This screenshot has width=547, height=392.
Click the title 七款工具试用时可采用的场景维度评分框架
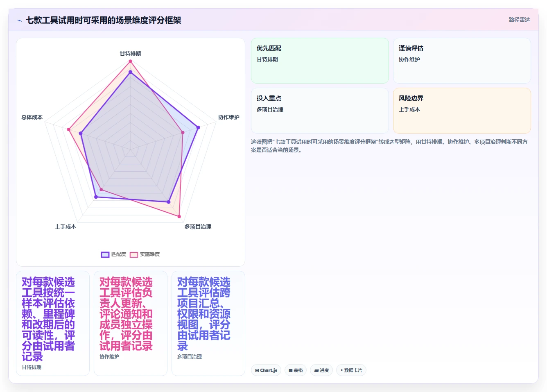click(103, 20)
